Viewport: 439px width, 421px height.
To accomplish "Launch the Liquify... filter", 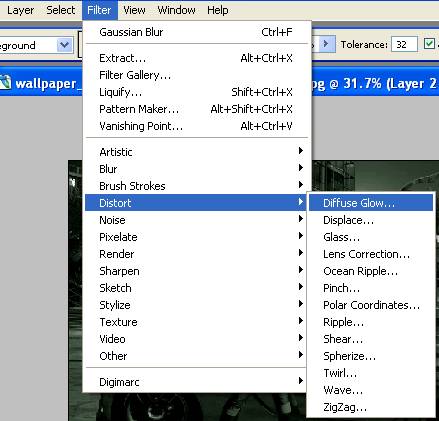I will click(x=196, y=92).
